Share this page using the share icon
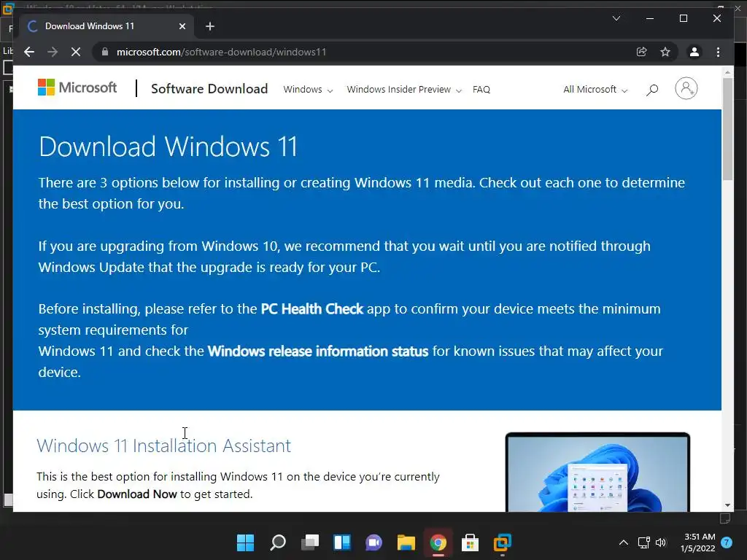The height and width of the screenshot is (560, 747). pyautogui.click(x=642, y=52)
